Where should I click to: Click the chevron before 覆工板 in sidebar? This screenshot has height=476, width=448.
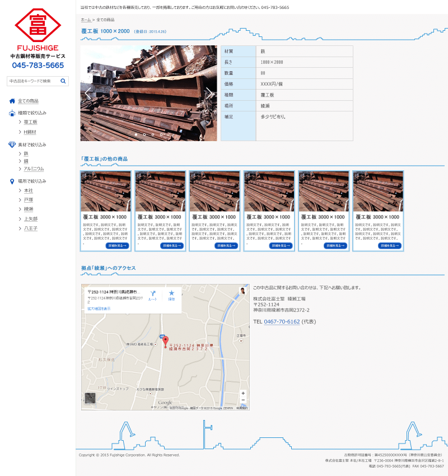tap(20, 122)
